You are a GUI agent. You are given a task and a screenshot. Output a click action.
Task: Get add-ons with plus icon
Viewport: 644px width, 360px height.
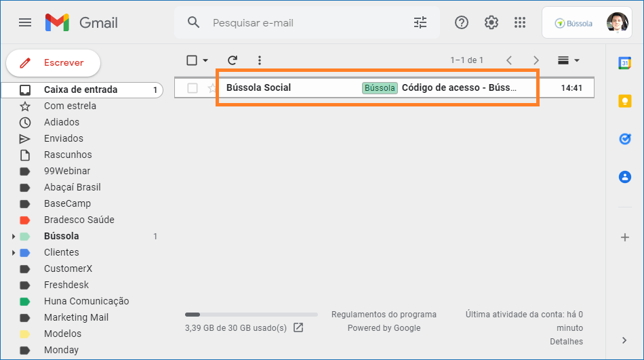click(625, 237)
